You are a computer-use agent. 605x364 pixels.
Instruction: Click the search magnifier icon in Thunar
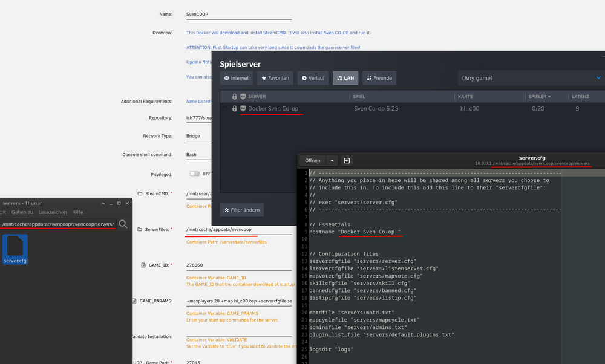[123, 224]
